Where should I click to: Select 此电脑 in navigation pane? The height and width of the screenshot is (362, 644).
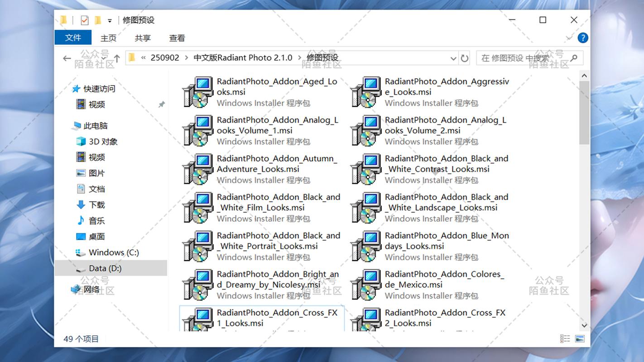coord(96,126)
